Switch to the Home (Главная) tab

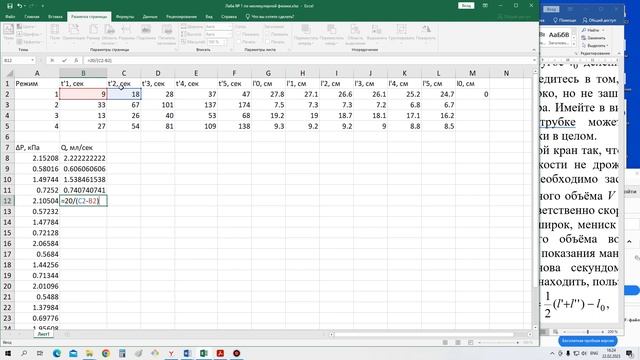pyautogui.click(x=32, y=17)
